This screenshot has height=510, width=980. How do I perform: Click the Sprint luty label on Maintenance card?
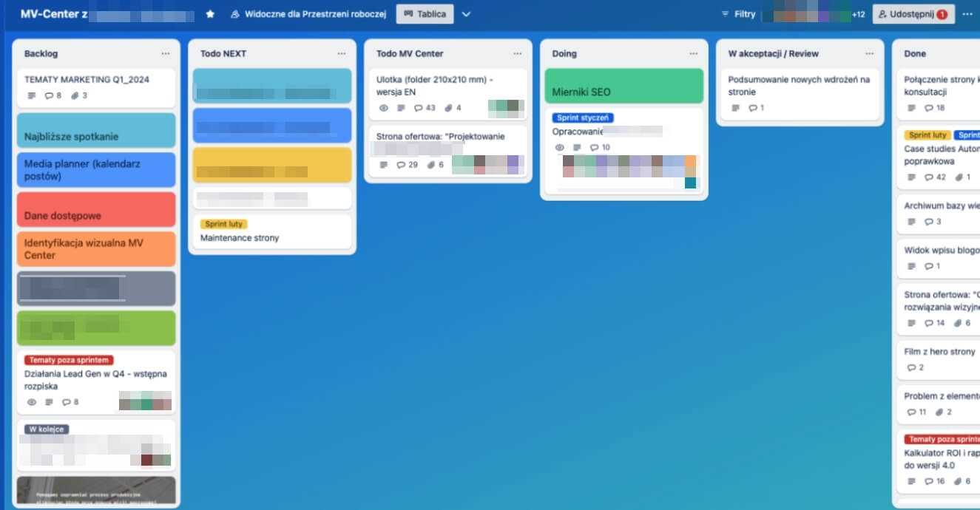223,224
